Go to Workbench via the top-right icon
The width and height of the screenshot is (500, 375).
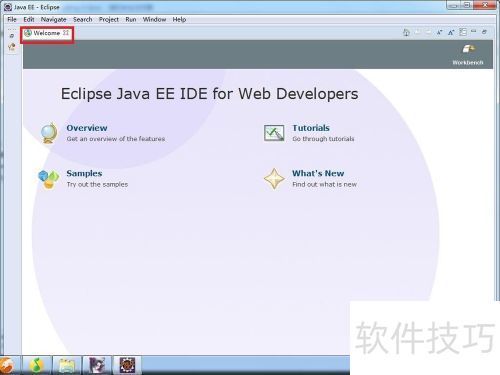click(x=468, y=49)
